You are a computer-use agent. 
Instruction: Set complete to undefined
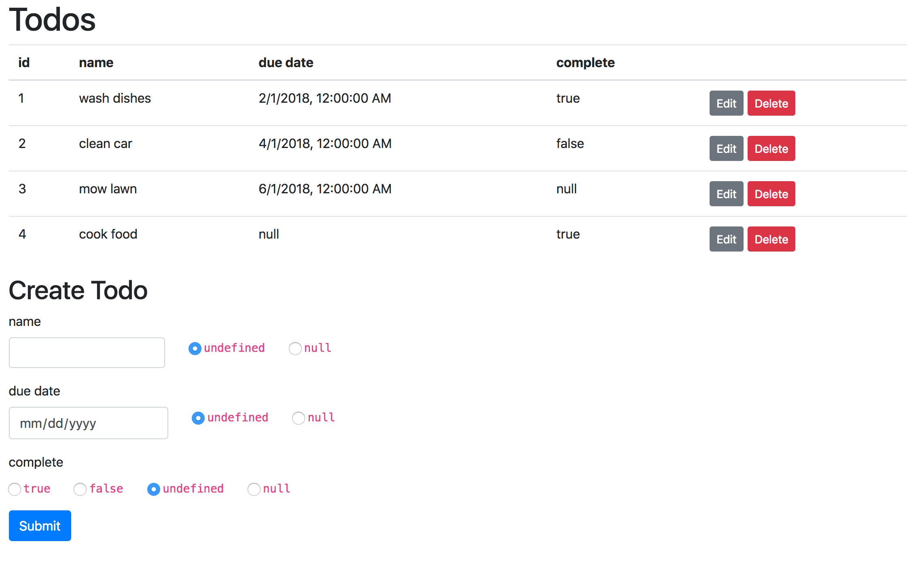153,489
